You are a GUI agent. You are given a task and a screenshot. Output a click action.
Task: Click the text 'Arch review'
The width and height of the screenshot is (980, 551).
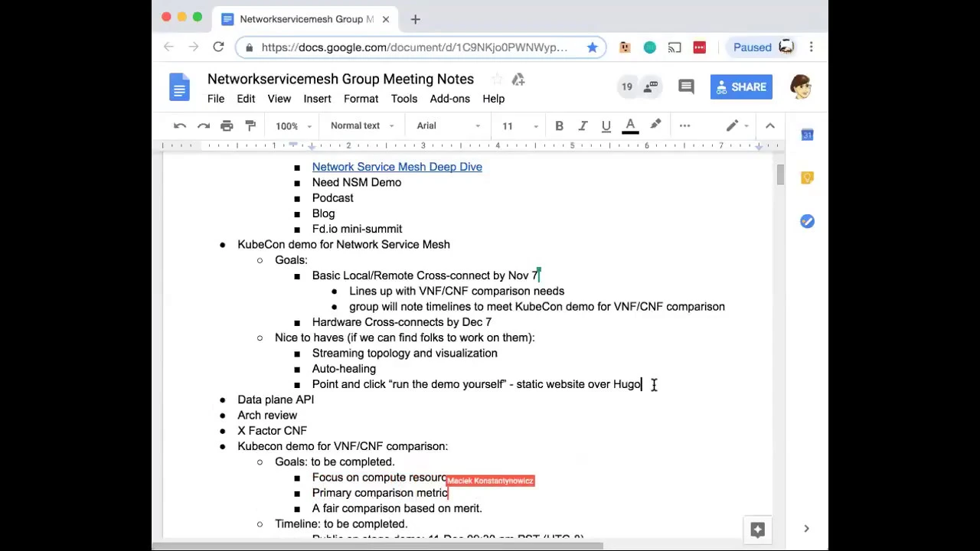(267, 416)
